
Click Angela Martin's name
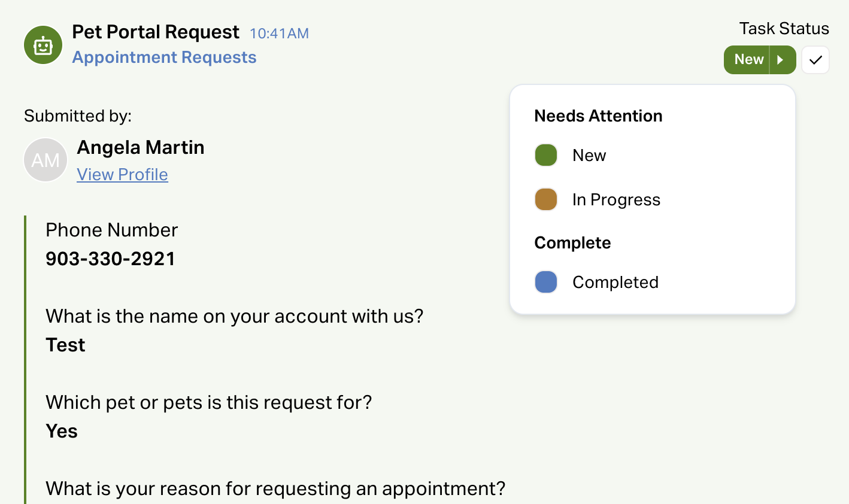(x=141, y=147)
